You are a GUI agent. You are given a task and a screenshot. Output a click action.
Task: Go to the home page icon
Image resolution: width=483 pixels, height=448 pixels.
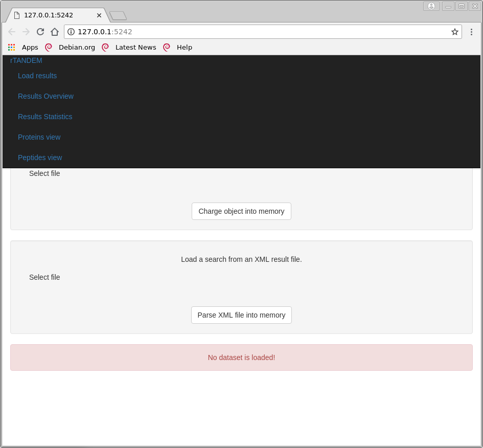tap(55, 32)
